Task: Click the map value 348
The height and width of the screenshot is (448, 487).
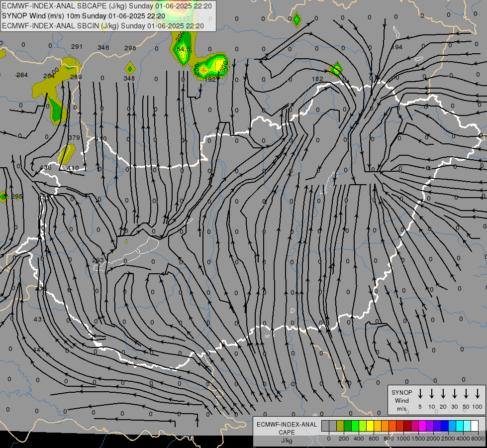Action: (129, 78)
